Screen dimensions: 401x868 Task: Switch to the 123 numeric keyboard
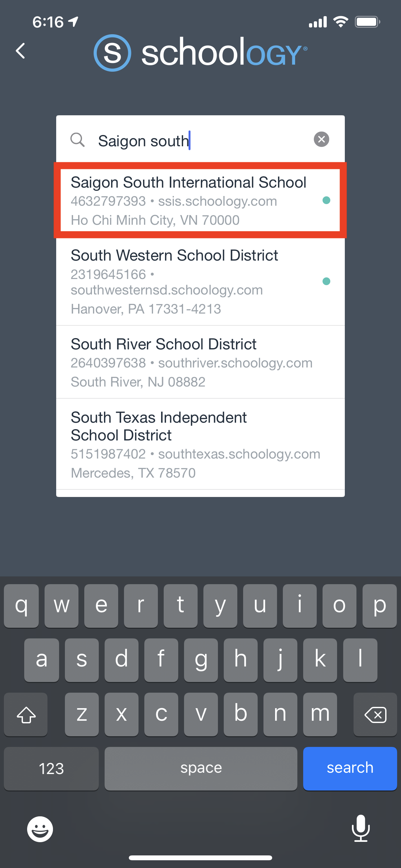point(51,768)
